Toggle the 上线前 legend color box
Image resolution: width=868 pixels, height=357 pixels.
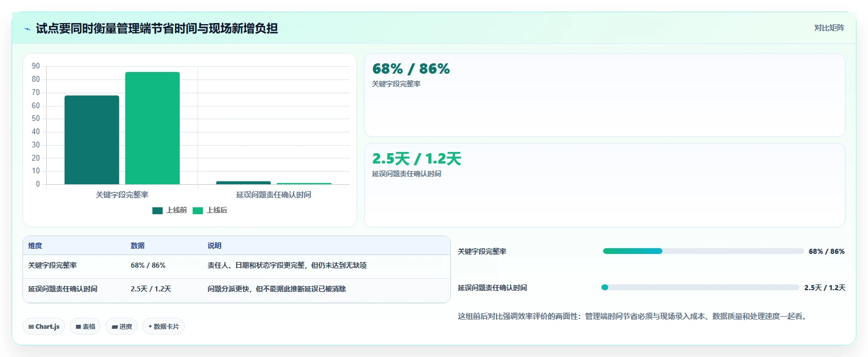point(158,210)
